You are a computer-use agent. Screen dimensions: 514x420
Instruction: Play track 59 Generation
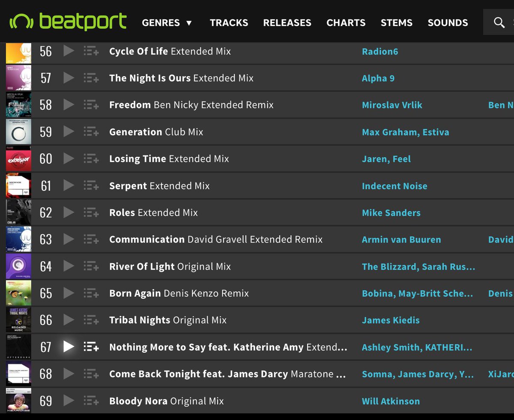69,132
